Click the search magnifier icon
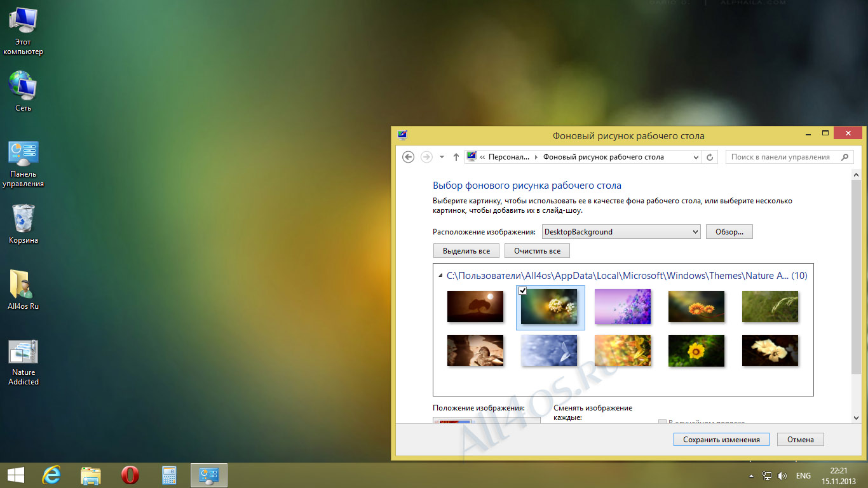This screenshot has height=488, width=868. (x=844, y=157)
